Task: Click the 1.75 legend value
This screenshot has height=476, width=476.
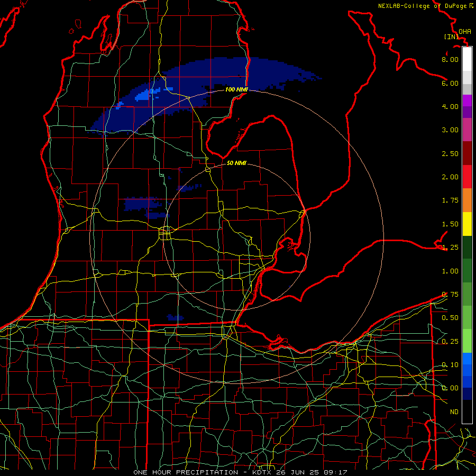Action: [450, 200]
